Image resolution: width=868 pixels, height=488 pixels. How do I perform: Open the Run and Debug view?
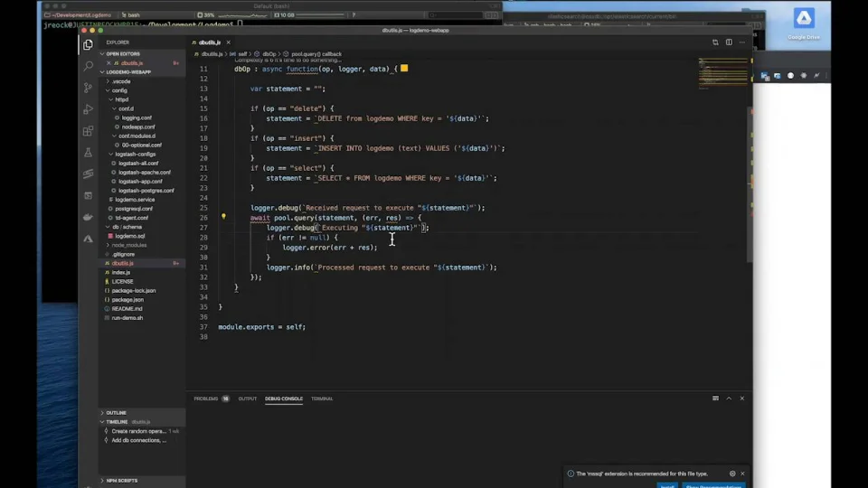88,109
